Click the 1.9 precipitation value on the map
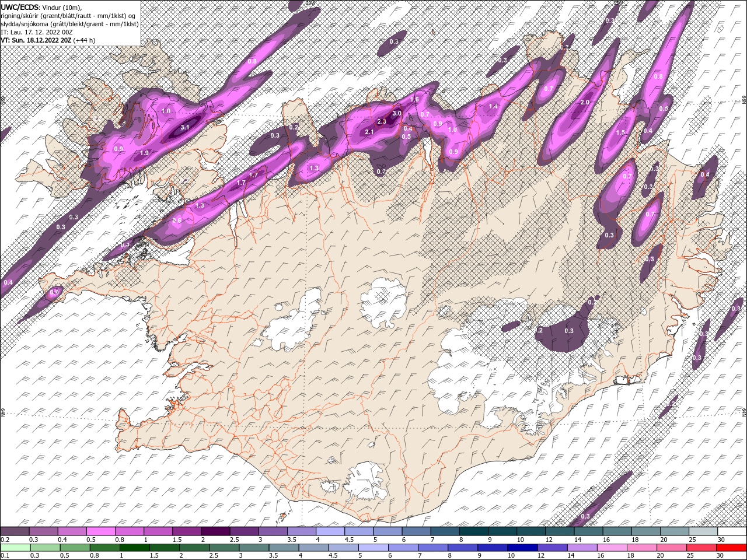Screen dimensions: 747x560 pyautogui.click(x=145, y=153)
